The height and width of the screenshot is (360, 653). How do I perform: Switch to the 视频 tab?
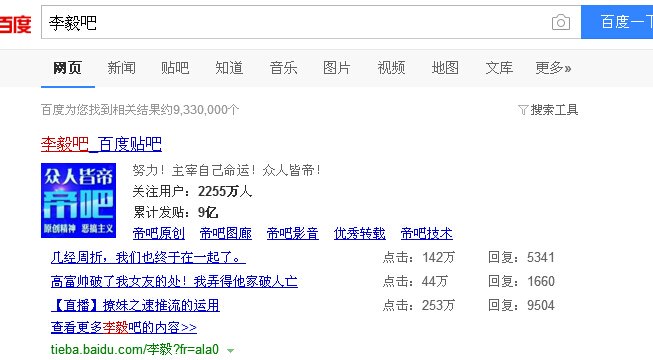pyautogui.click(x=391, y=68)
